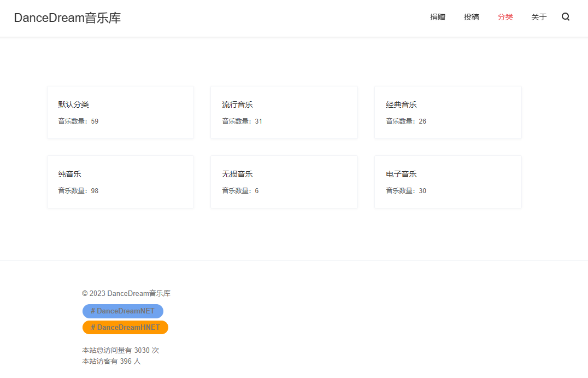Click the orange # DanceDreamHNET badge
Image resolution: width=588 pixels, height=378 pixels.
coord(125,327)
